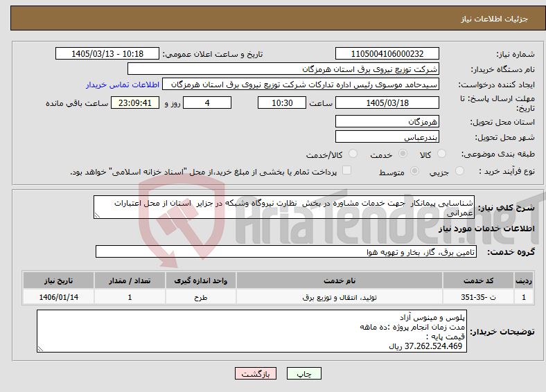The width and height of the screenshot is (546, 392).
Task: Click the اطلاعات خدمات مورد نیاز heading
Action: [x=486, y=229]
